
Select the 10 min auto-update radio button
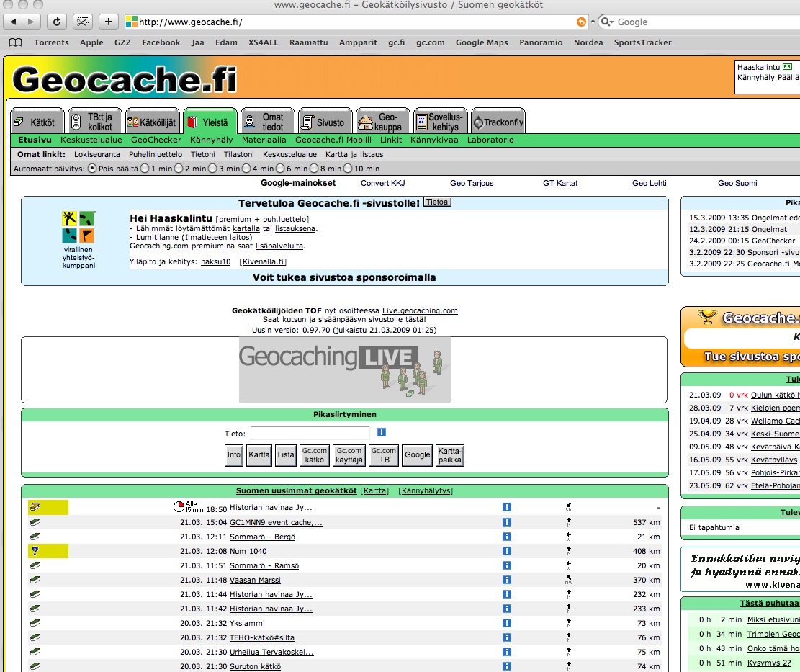(x=348, y=168)
